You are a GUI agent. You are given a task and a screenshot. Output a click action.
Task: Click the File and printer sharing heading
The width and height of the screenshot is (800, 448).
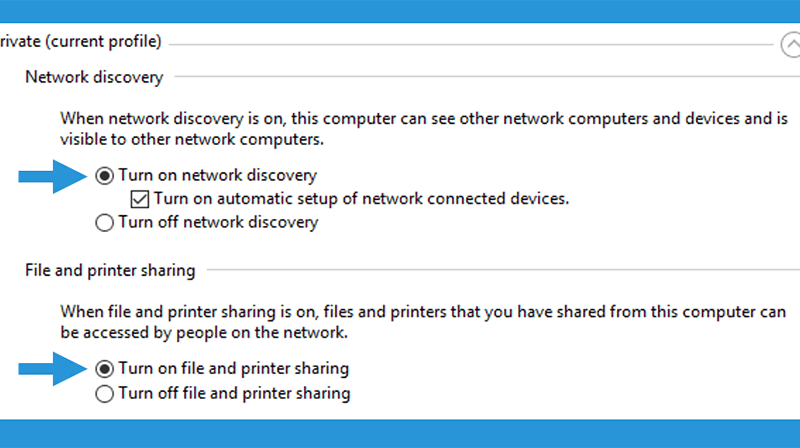(110, 270)
